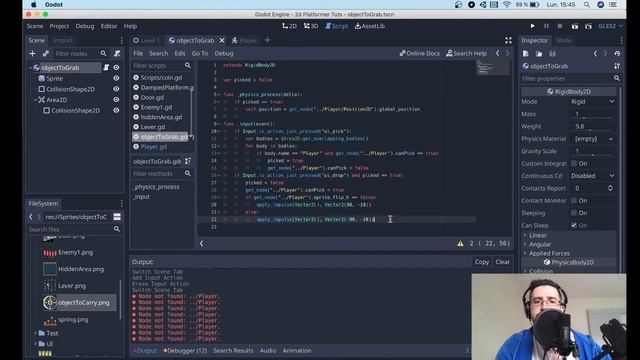Click the Mass value slider field

593,114
